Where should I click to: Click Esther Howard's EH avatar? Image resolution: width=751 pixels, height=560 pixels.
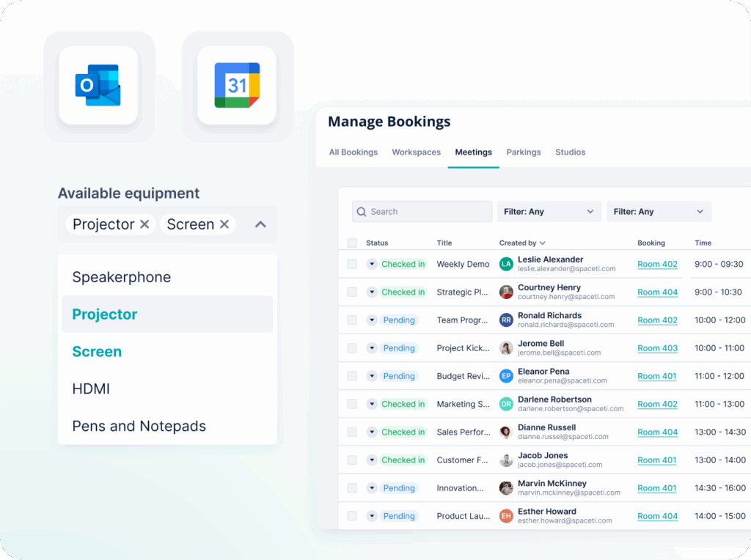(x=506, y=516)
